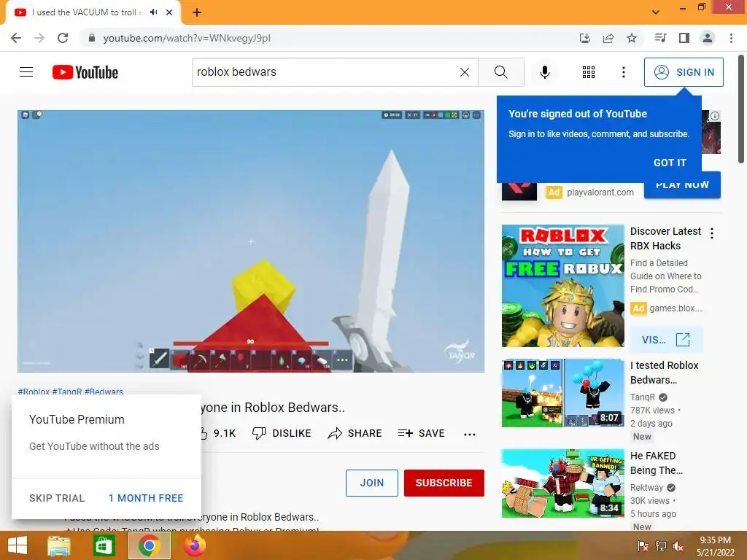The width and height of the screenshot is (747, 560).
Task: Click SKIP TRIAL in Premium popup
Action: 57,498
